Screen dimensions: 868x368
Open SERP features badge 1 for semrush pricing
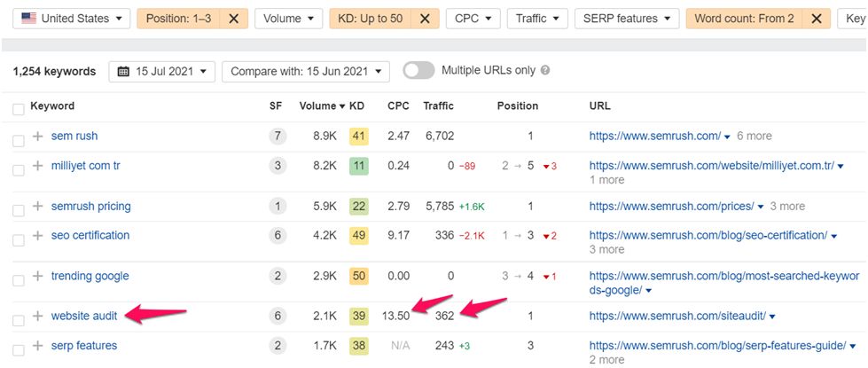coord(278,207)
